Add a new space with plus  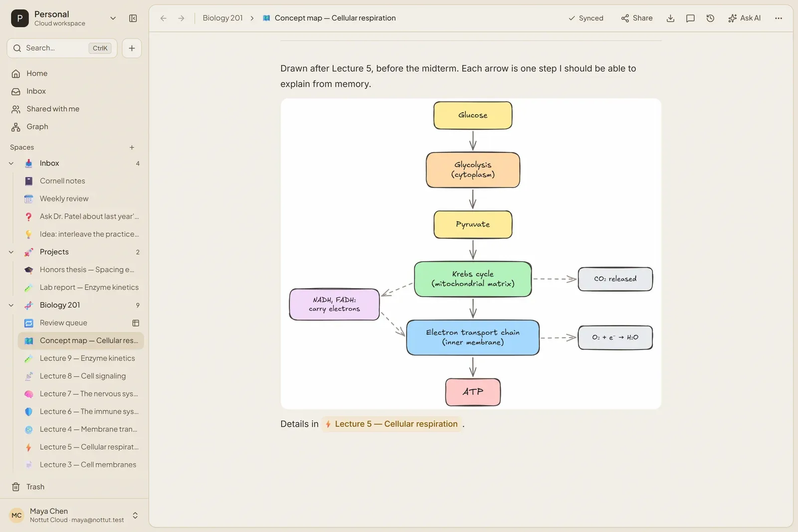[x=132, y=148]
